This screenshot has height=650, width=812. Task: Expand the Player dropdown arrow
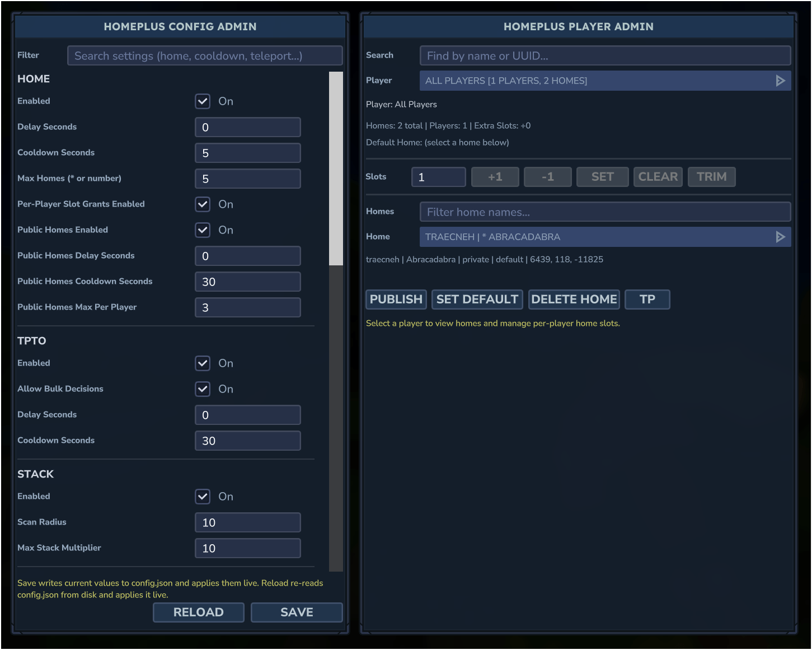(780, 81)
